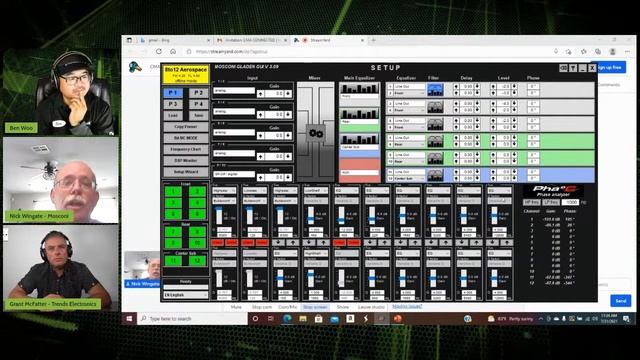This screenshot has height=360, width=640.
Task: Open Microsoft Store from taskbar
Action: tap(318, 318)
